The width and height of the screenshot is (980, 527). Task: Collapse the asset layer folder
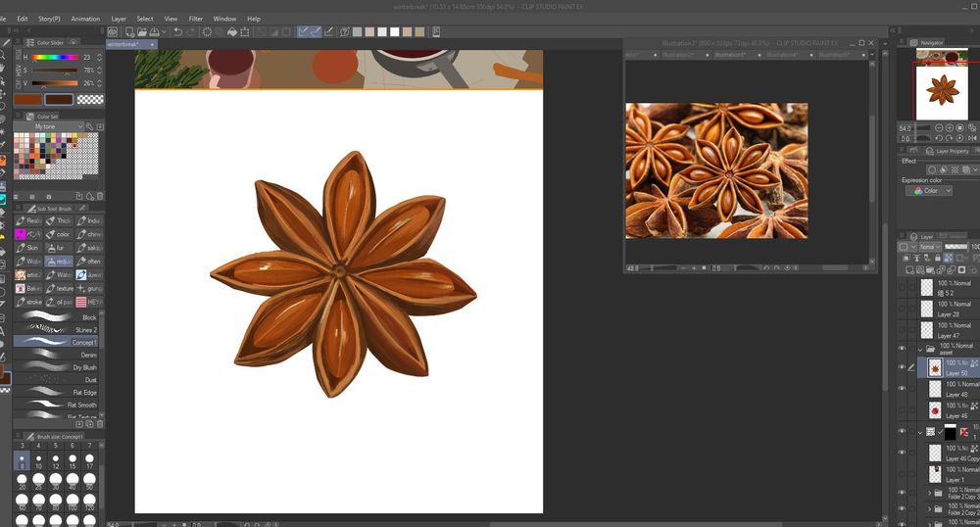920,349
